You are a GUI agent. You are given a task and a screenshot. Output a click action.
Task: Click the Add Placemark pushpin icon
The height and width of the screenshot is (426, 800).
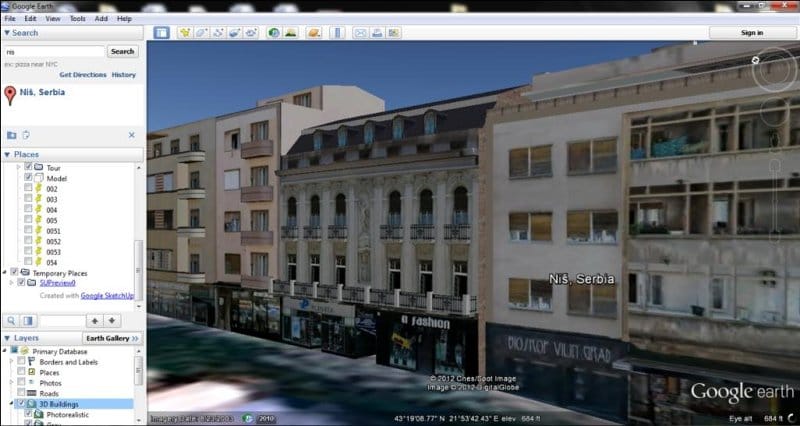tap(184, 33)
